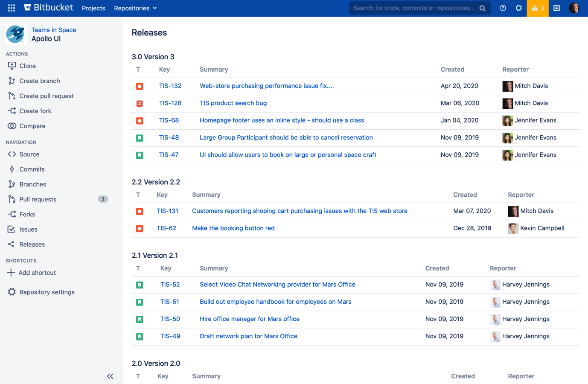Image resolution: width=588 pixels, height=384 pixels.
Task: Open 'Make the booking button red' issue
Action: click(233, 228)
